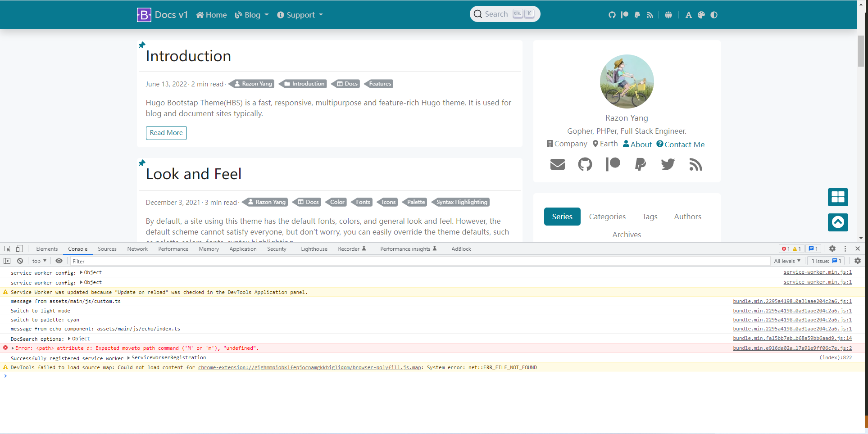Image resolution: width=868 pixels, height=434 pixels.
Task: Expand the Support dropdown menu
Action: coord(300,15)
